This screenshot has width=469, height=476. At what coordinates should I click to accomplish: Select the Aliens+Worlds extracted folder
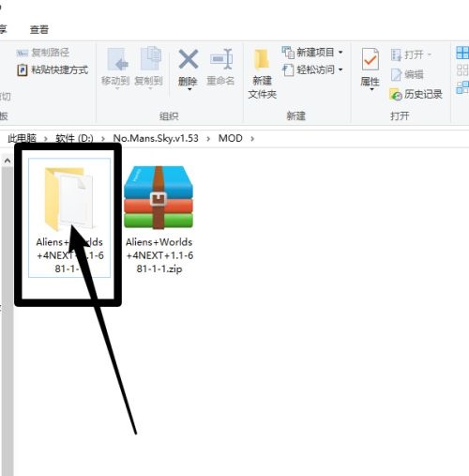69,218
